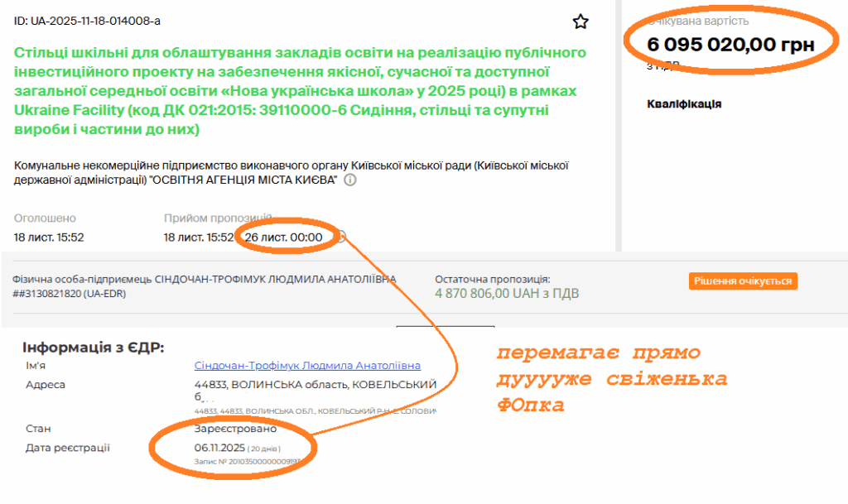Click the orange annotation text about ФОПка
This screenshot has width=848, height=504.
pyautogui.click(x=611, y=380)
